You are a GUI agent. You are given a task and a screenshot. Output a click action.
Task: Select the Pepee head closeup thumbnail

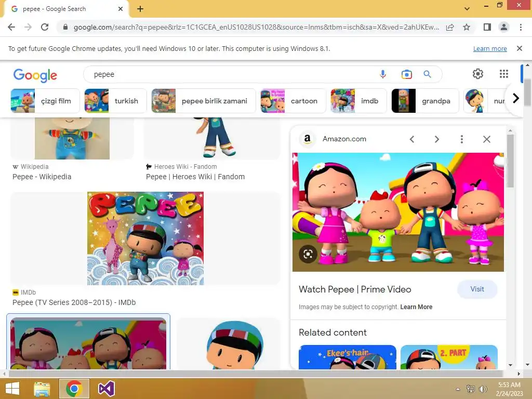point(229,343)
